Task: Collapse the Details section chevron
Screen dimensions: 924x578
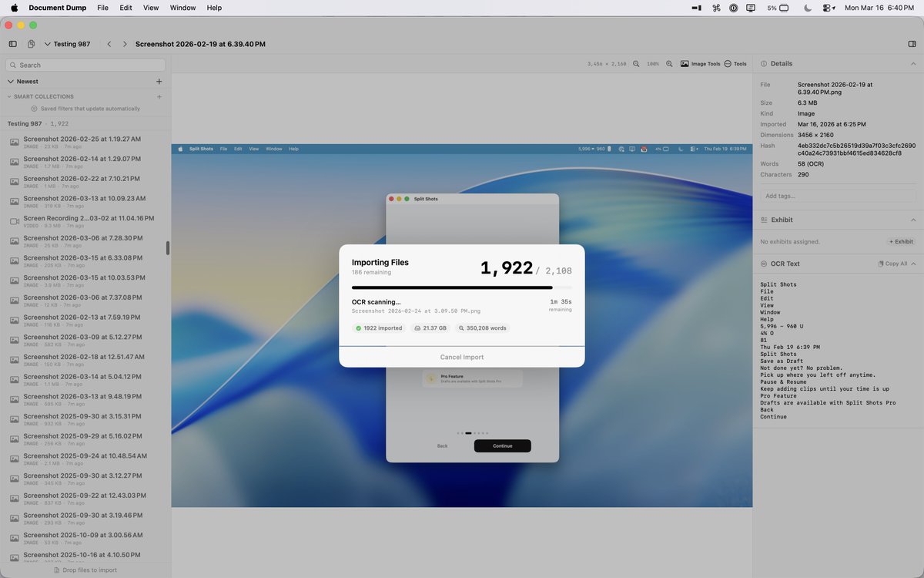Action: click(913, 64)
